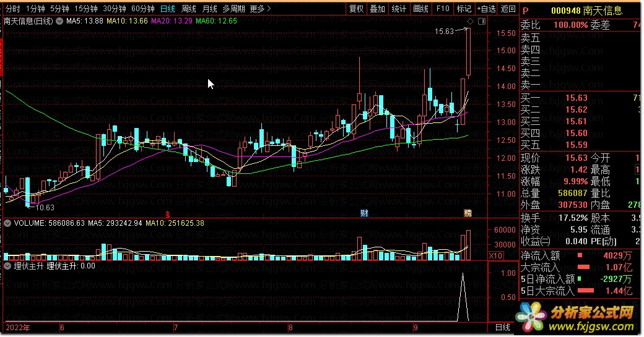Click the 复权 adjustment button

(356, 9)
